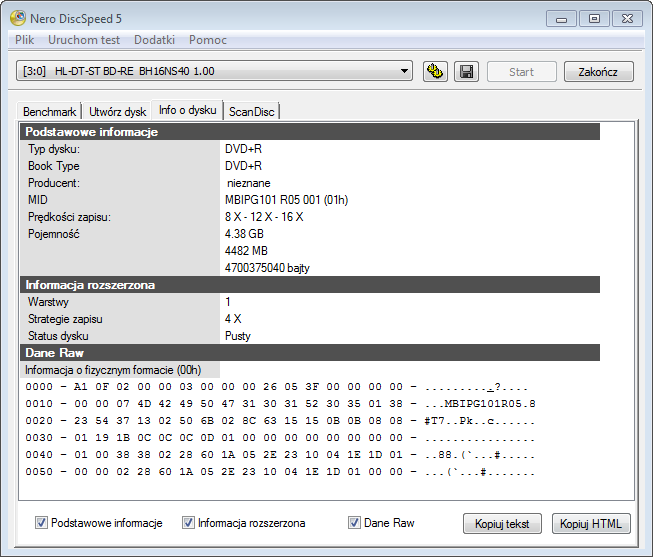Click the MID value MBIPG101 R05 001 (01h)
The height and width of the screenshot is (557, 653).
coord(286,200)
